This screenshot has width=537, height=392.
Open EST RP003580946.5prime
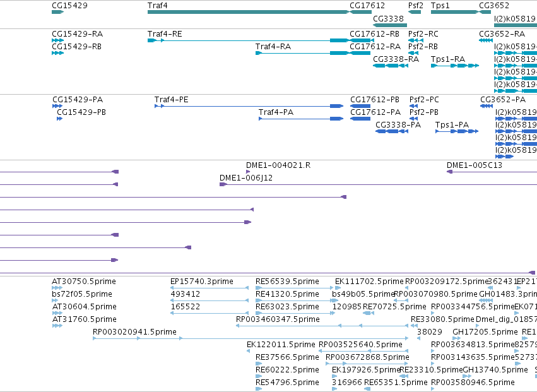click(432, 389)
